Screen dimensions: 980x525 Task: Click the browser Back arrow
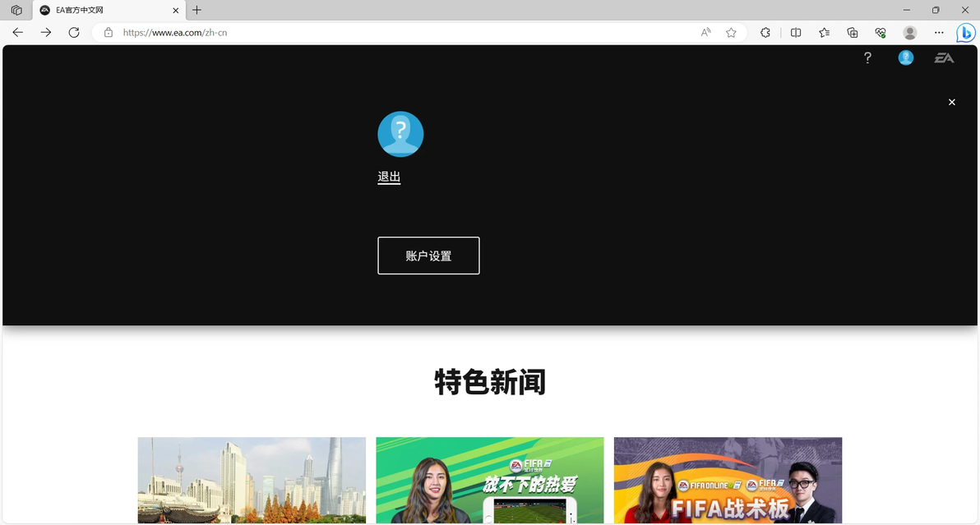(x=17, y=33)
